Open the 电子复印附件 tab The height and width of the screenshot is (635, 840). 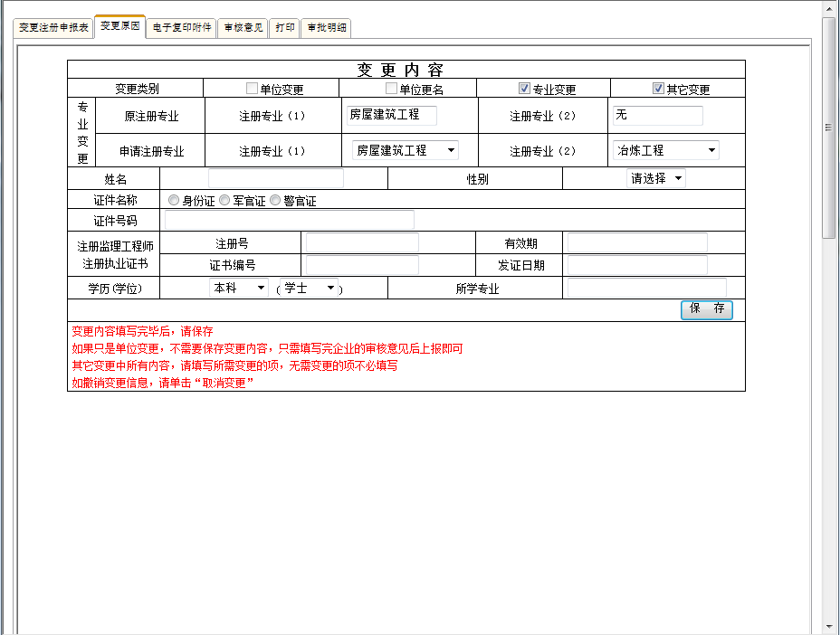pos(182,28)
